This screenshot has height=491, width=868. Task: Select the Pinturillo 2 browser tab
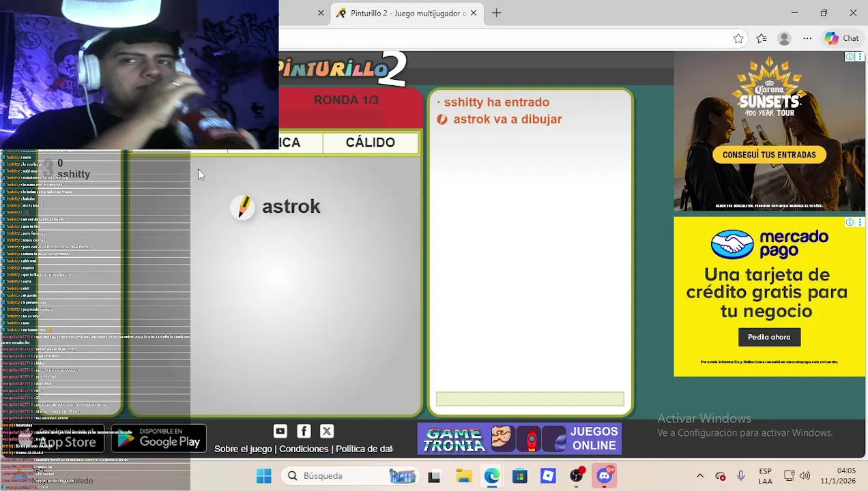pos(407,13)
